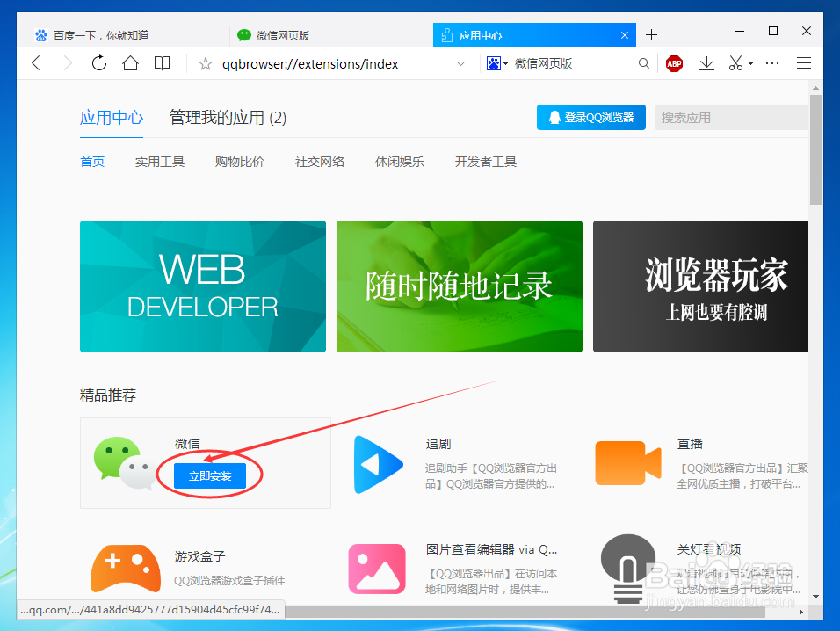The width and height of the screenshot is (840, 631).
Task: Open the hamburger main menu
Action: pos(804,63)
